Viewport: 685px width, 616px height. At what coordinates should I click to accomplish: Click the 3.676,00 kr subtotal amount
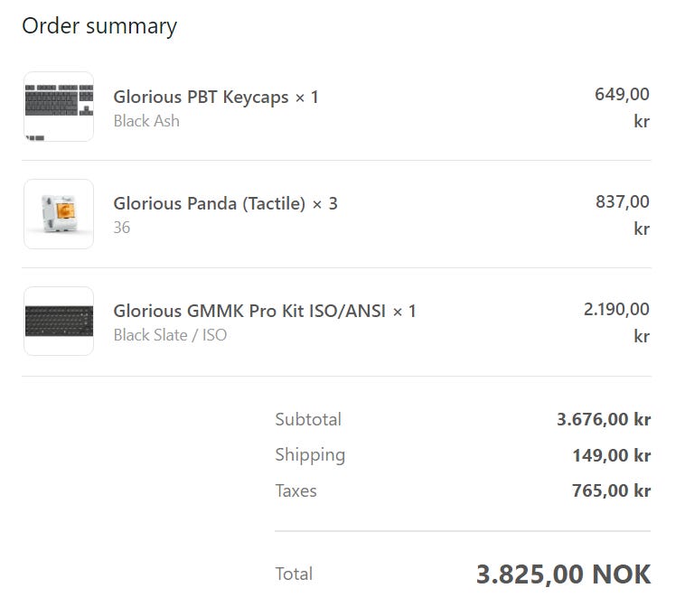click(x=604, y=419)
